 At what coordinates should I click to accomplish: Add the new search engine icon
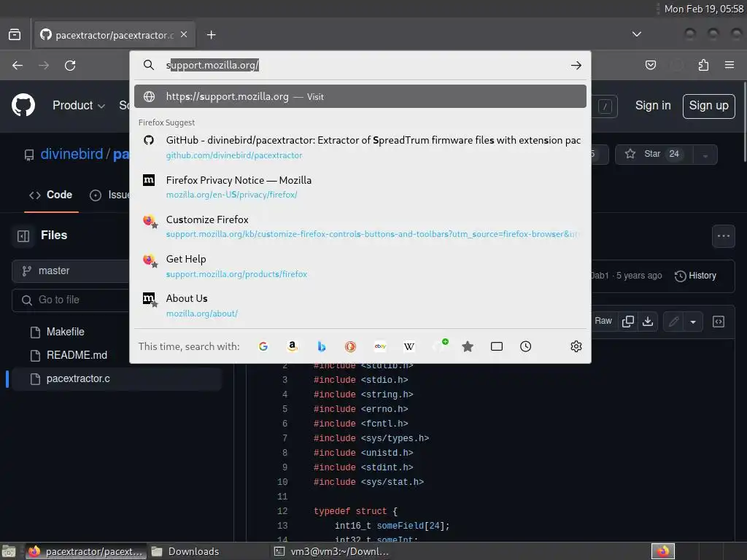tap(438, 346)
